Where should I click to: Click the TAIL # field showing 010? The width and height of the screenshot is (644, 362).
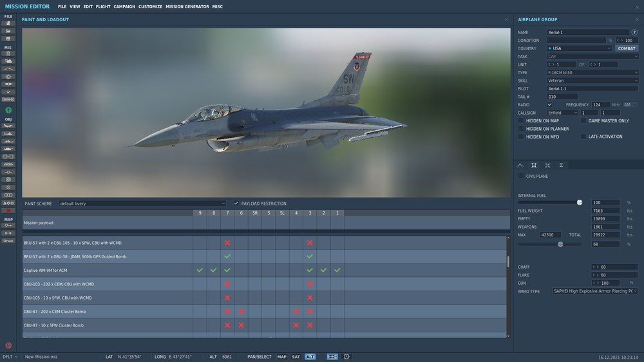coord(562,97)
